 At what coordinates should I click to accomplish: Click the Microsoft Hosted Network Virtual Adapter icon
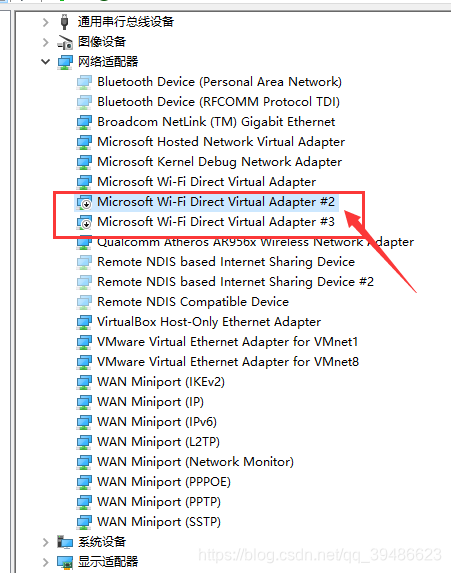click(84, 142)
